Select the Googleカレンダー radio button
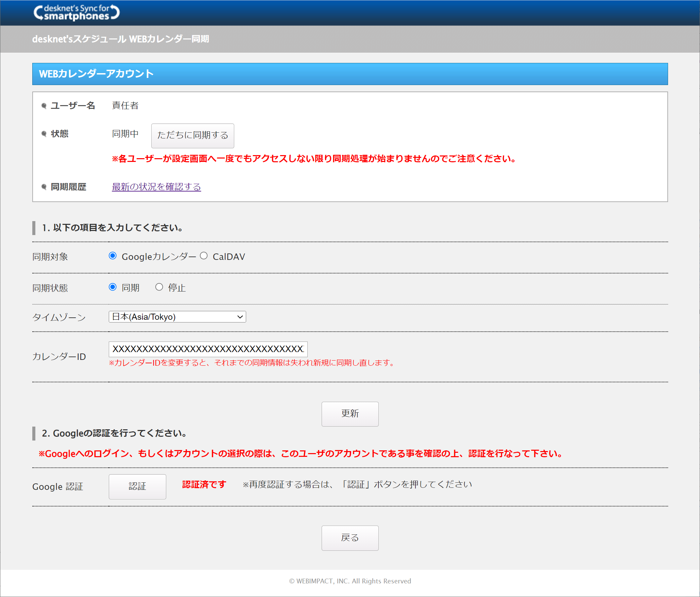Screen dimensions: 700x597 click(113, 256)
